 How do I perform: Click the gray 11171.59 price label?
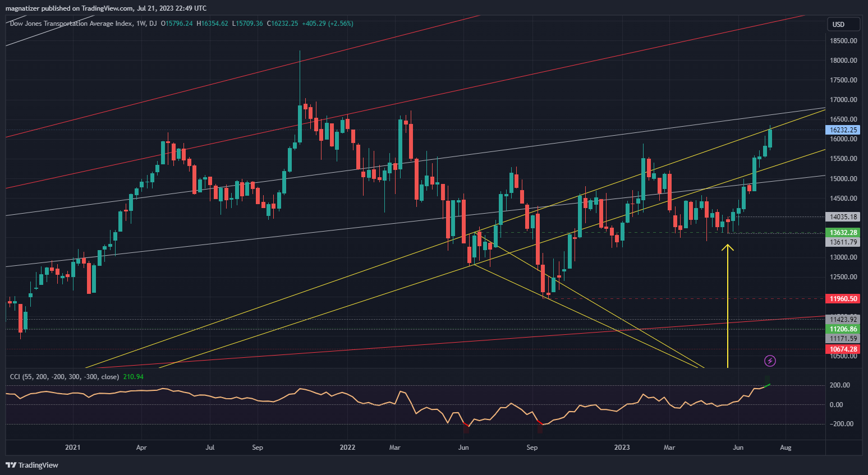pyautogui.click(x=843, y=339)
